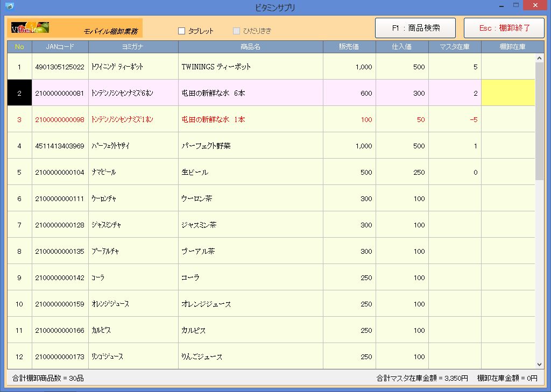This screenshot has height=392, width=551.
Task: Click the JANコード column header
Action: pos(60,47)
